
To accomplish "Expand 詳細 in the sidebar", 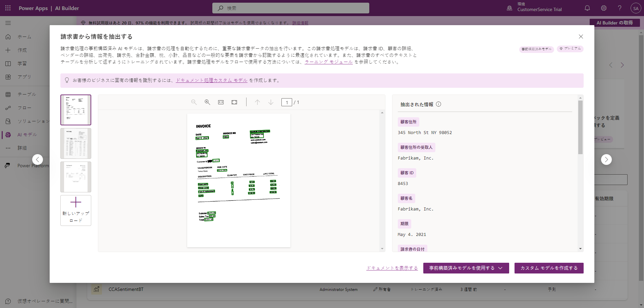I will coord(22,148).
